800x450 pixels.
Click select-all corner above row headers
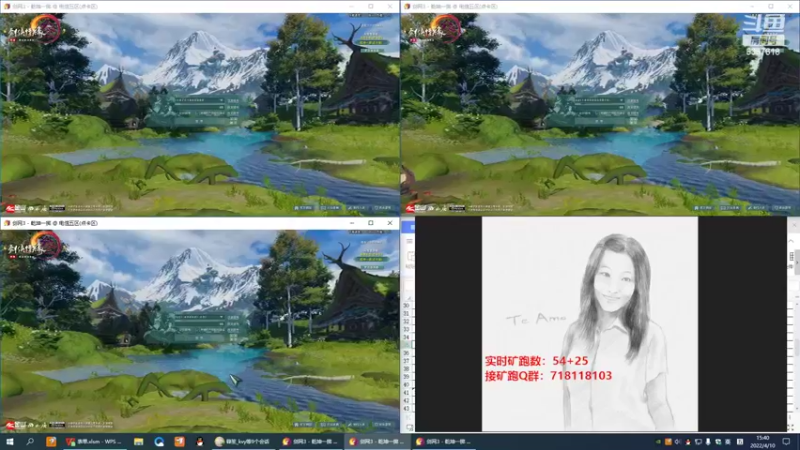(408, 297)
